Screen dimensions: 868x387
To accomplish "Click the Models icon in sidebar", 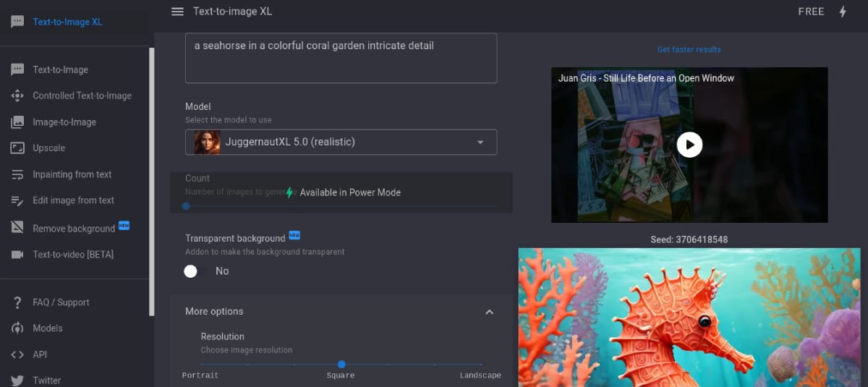I will [17, 328].
